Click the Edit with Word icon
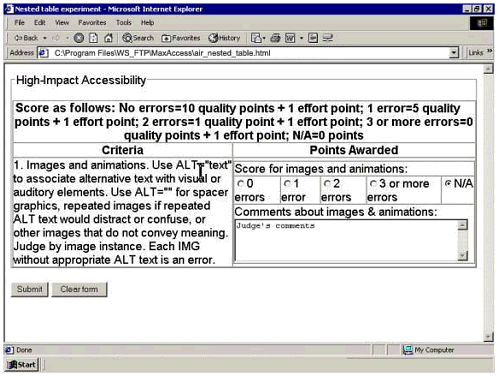The image size is (499, 376). point(290,38)
